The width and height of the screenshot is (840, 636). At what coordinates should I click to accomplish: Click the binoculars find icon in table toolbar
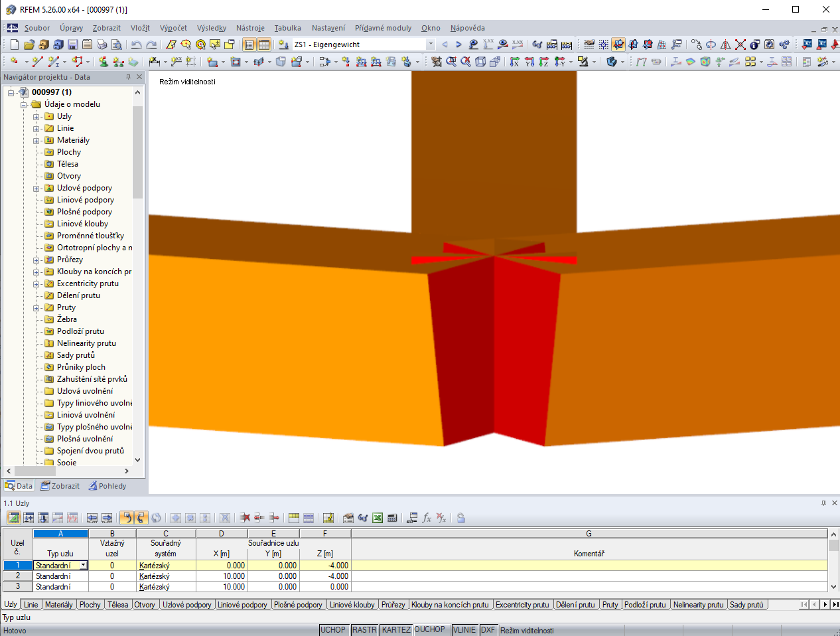[x=363, y=518]
